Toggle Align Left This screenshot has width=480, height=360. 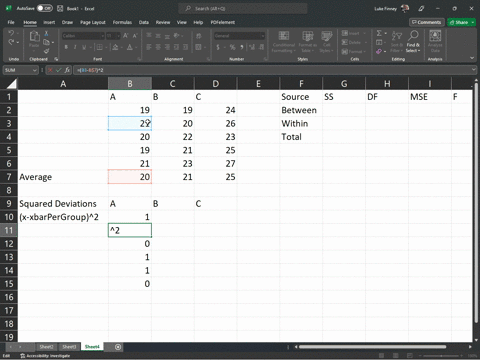[x=149, y=47]
